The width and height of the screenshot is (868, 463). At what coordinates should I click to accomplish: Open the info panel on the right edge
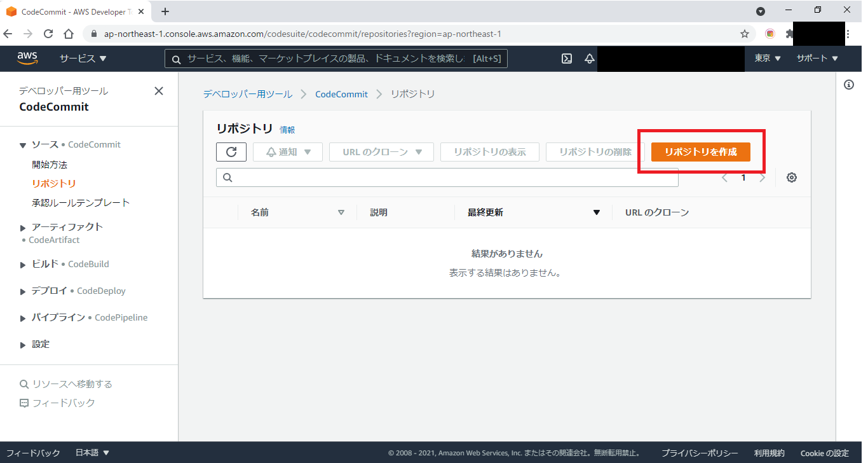(x=849, y=83)
